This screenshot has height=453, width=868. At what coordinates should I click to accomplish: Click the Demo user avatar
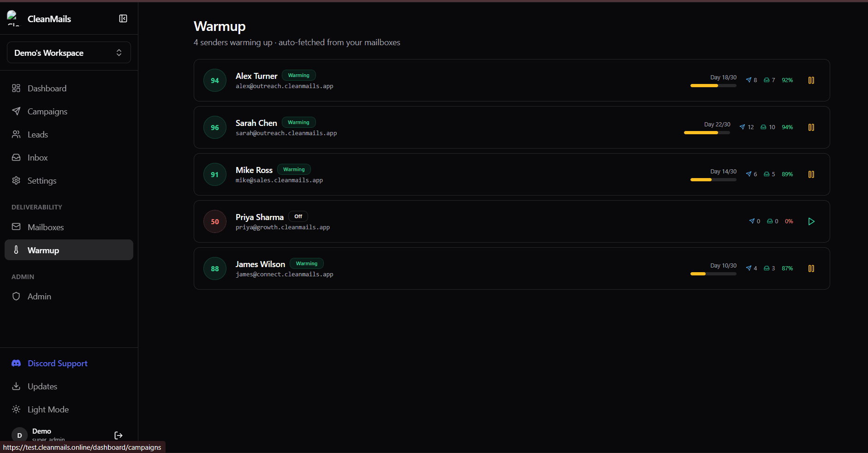pos(19,435)
